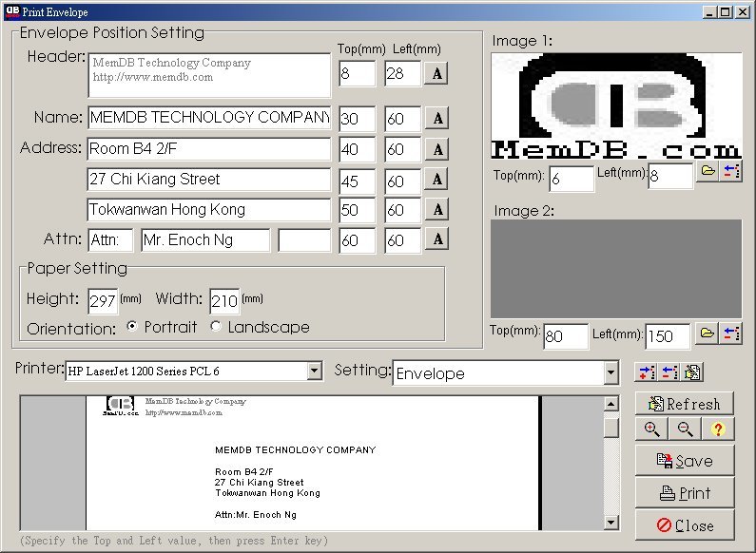
Task: Click the copy setting icon beside Setting dropdown
Action: pyautogui.click(x=692, y=372)
